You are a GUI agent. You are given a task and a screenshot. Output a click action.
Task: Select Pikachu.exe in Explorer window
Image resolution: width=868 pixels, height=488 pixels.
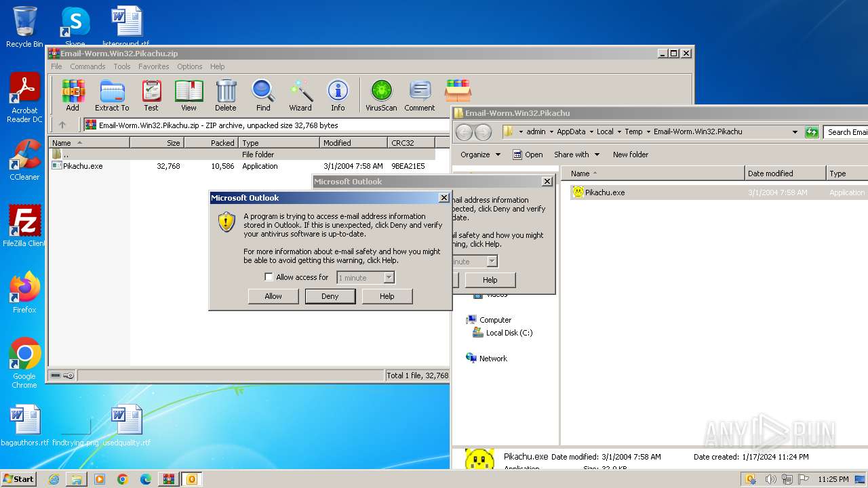click(x=605, y=192)
